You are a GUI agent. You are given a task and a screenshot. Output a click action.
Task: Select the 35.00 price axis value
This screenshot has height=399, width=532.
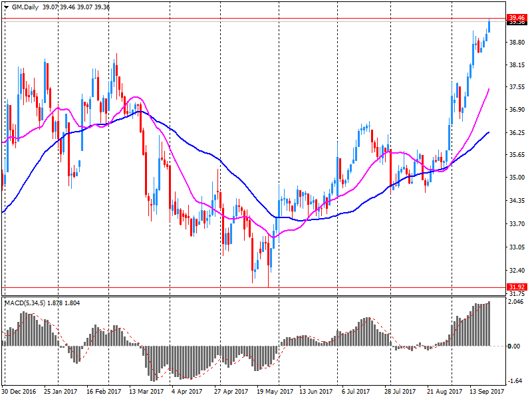517,178
